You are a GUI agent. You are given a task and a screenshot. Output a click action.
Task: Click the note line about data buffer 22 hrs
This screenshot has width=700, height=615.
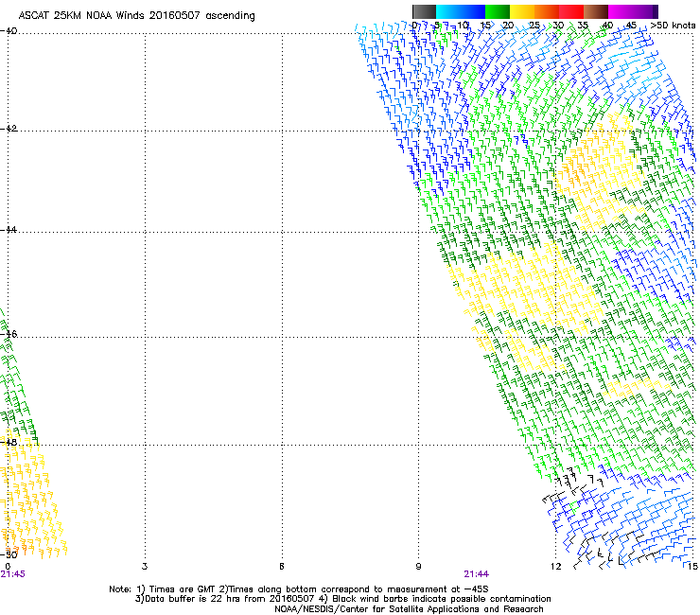point(342,599)
